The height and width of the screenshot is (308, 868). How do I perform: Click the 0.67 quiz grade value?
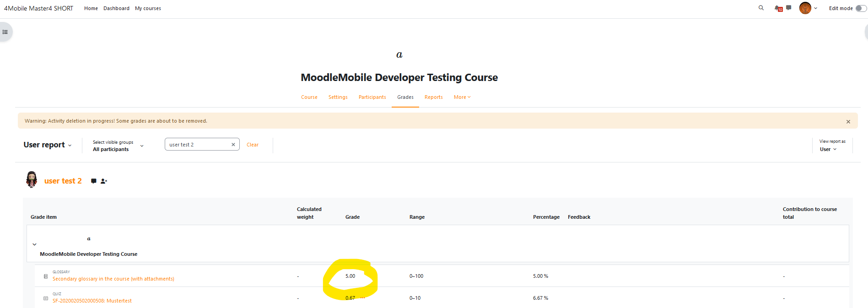[350, 298]
